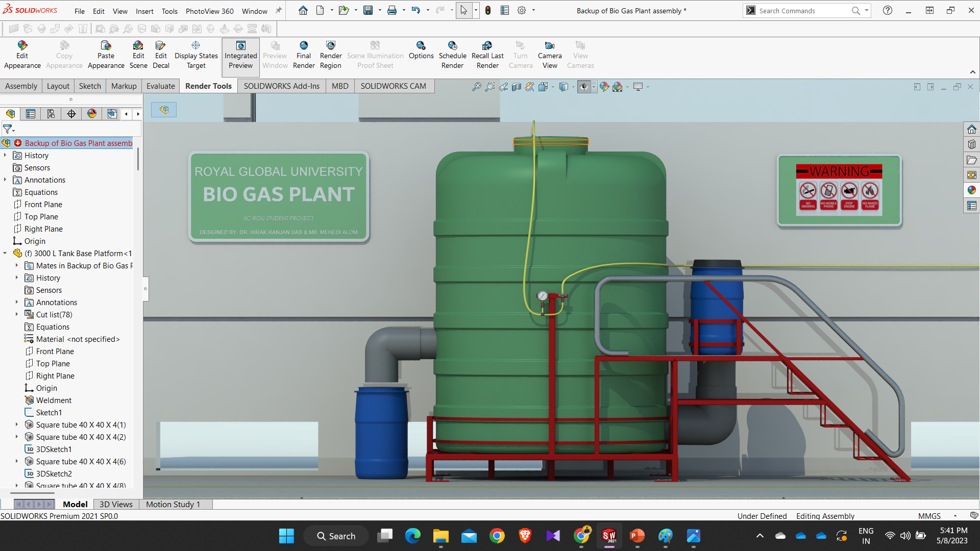Image resolution: width=980 pixels, height=551 pixels.
Task: Select the Edit Appearance tool
Action: pyautogui.click(x=22, y=54)
